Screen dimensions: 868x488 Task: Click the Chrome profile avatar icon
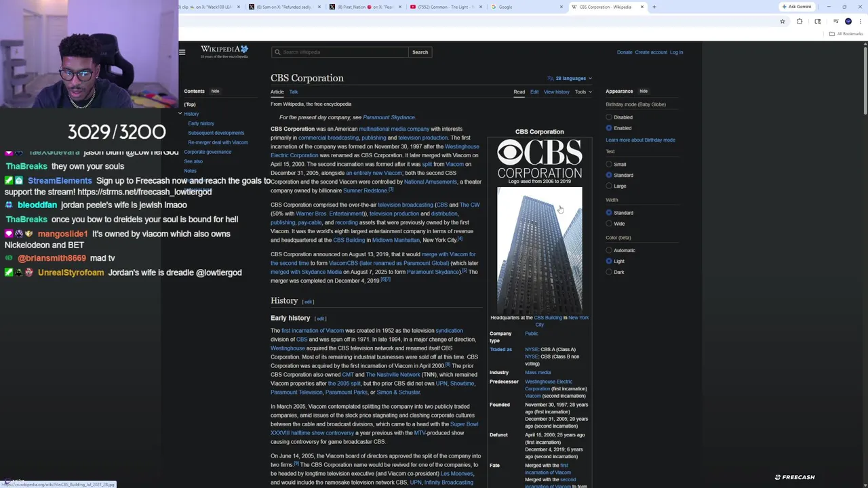click(x=848, y=21)
